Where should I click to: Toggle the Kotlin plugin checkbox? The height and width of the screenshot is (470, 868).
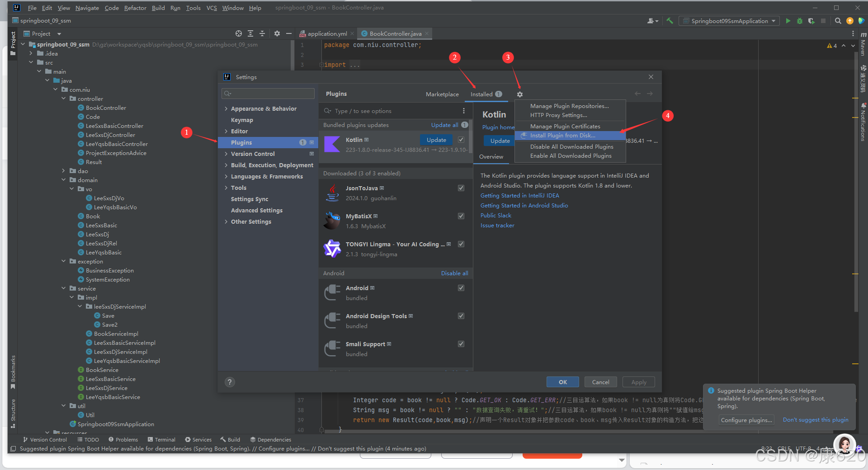coord(461,140)
